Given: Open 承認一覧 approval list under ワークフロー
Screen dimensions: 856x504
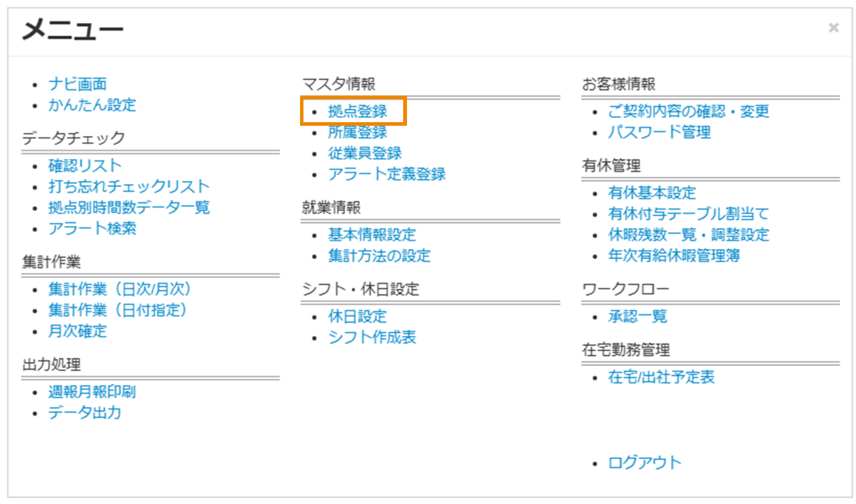Looking at the screenshot, I should [628, 315].
